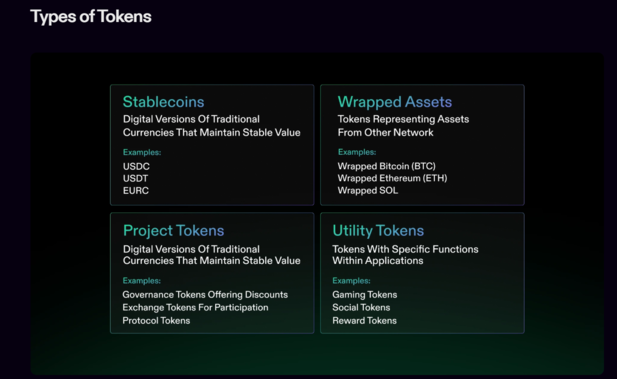
Task: Select the "Wrapped SOL" entry
Action: [368, 190]
